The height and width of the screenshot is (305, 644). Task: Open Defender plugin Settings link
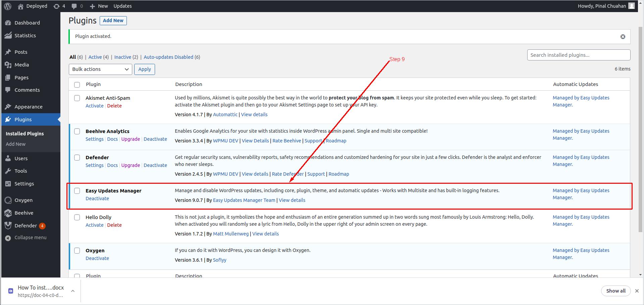point(95,165)
